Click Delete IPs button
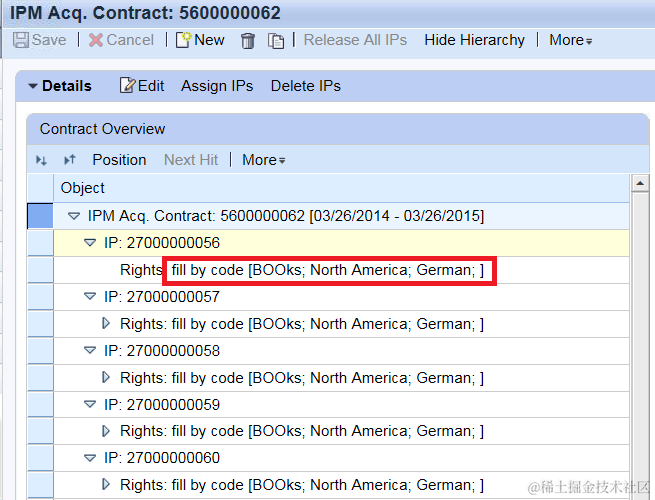 click(x=306, y=86)
